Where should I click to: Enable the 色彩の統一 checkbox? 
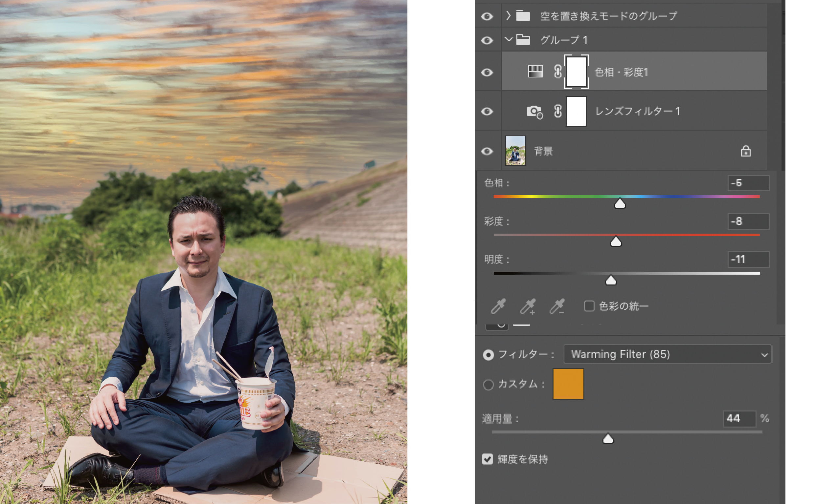point(589,306)
